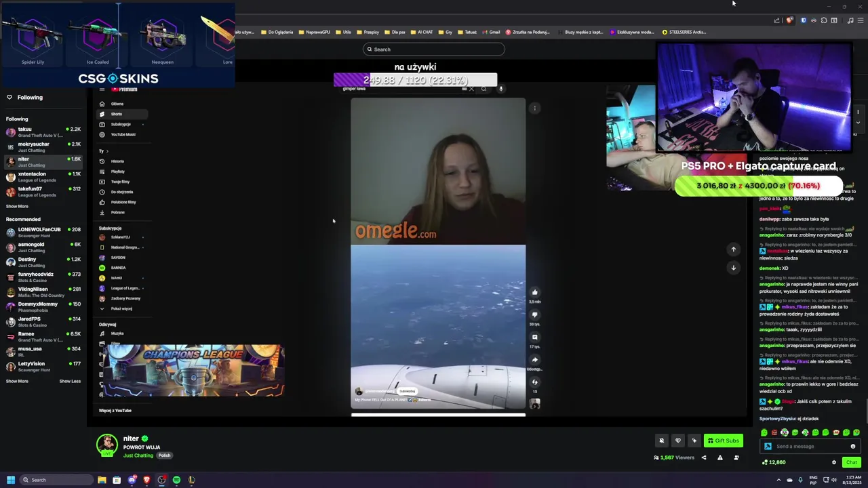Open channel points 12,860 balance
The width and height of the screenshot is (868, 488).
[x=774, y=462]
